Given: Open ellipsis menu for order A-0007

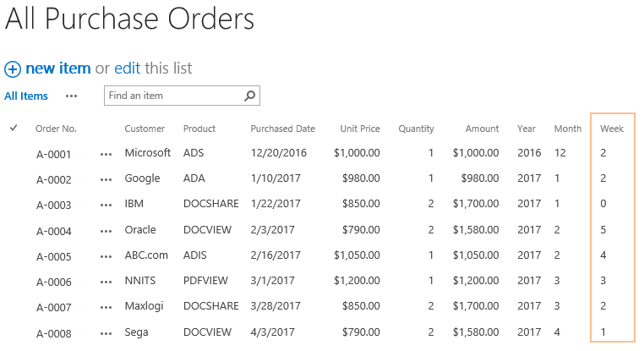Looking at the screenshot, I should (x=106, y=307).
